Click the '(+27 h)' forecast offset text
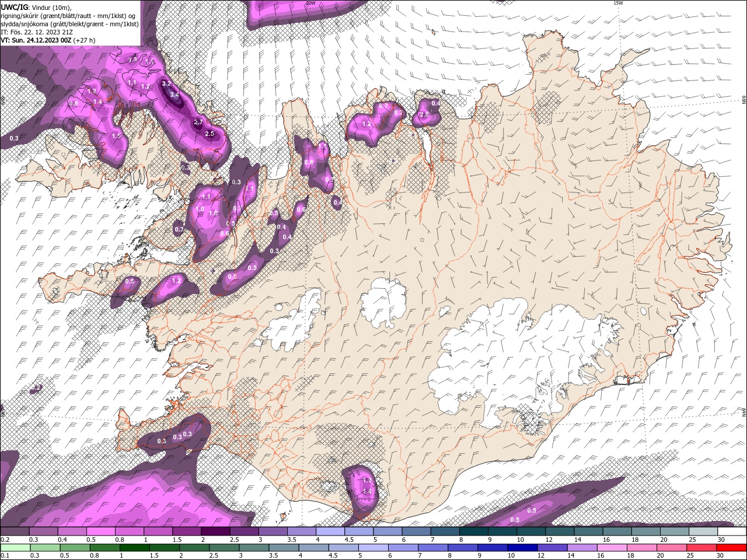This screenshot has height=560, width=747. [85, 40]
